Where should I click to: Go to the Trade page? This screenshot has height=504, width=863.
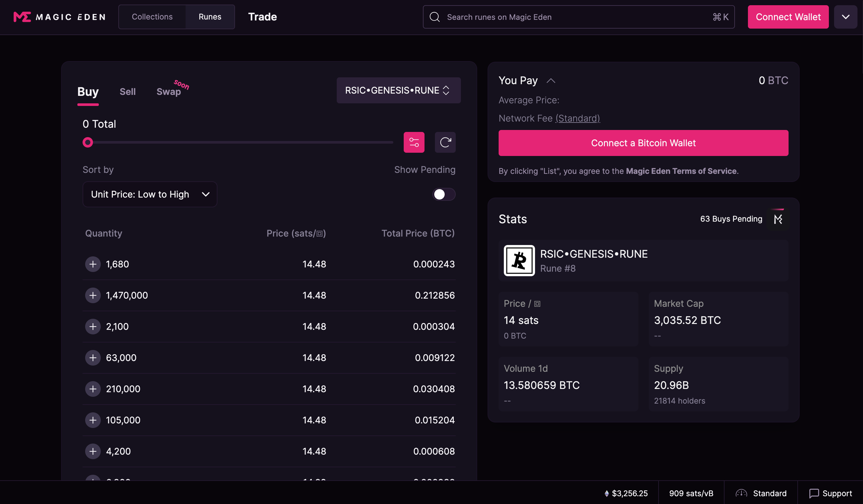coord(262,17)
